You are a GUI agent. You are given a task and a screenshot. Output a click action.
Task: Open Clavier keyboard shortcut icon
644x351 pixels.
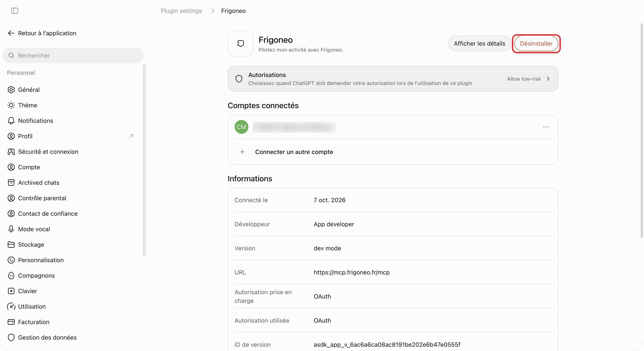click(11, 291)
